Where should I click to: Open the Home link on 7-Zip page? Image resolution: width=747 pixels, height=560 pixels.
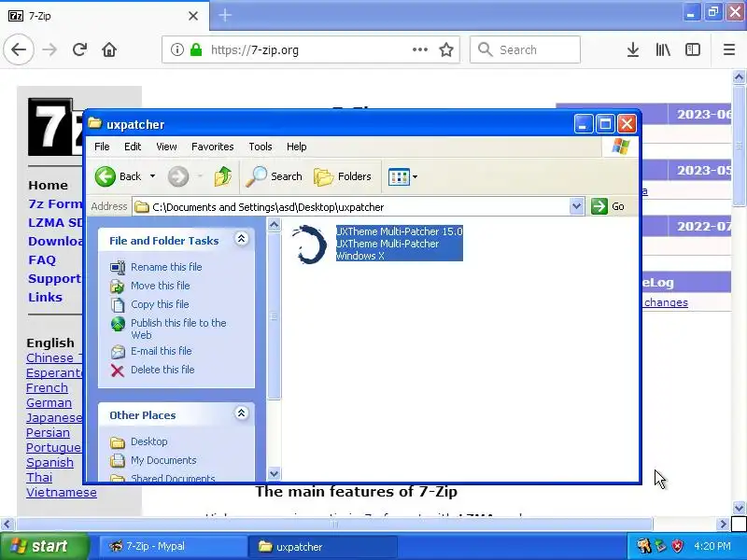[x=48, y=185]
